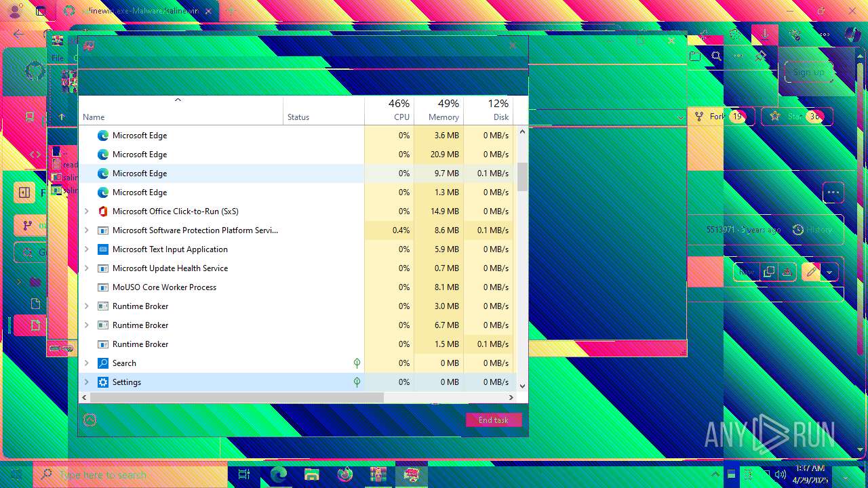Click the GitHub Raw button
This screenshot has width=868, height=488.
point(747,272)
